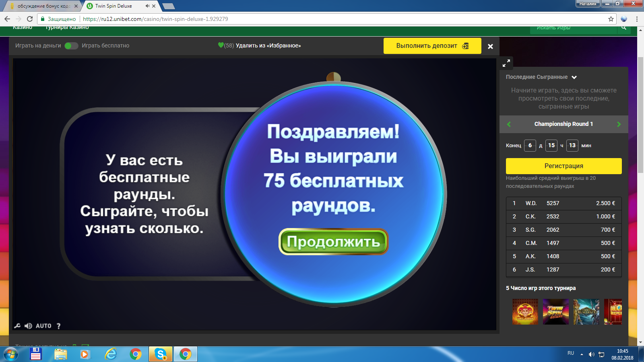Viewport: 644px width, 362px height.
Task: Open Windows Start menu
Action: pos(10,354)
